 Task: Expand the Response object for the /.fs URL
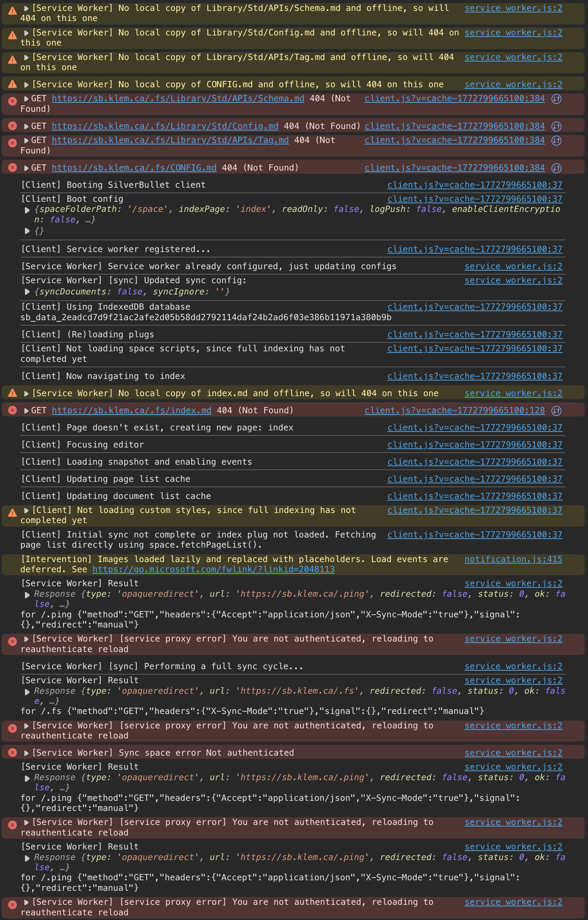tap(27, 692)
